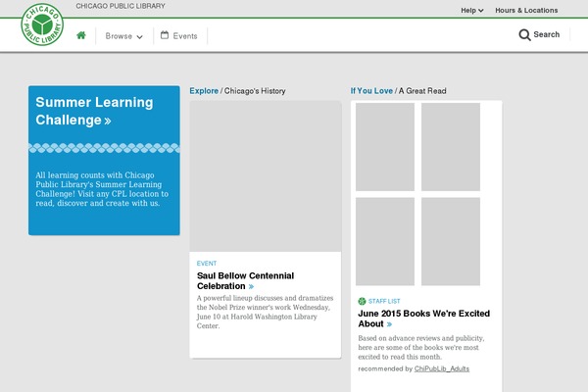Click the arrows after June 2015 Books title

pos(389,324)
